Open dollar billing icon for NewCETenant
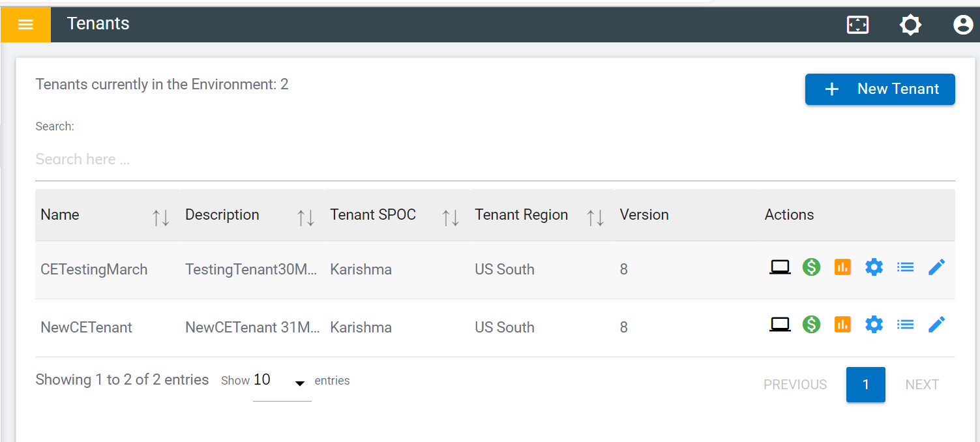The width and height of the screenshot is (980, 442). coord(811,325)
